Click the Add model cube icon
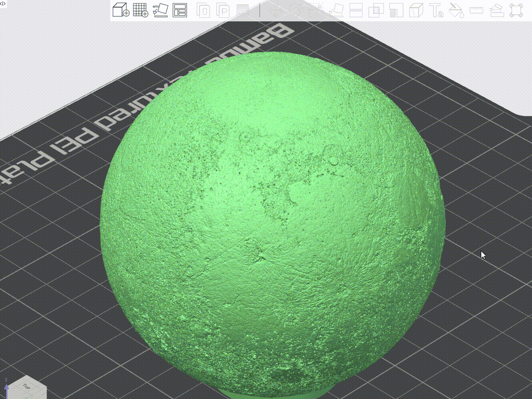Viewport: 532px width, 399px height. pyautogui.click(x=121, y=10)
